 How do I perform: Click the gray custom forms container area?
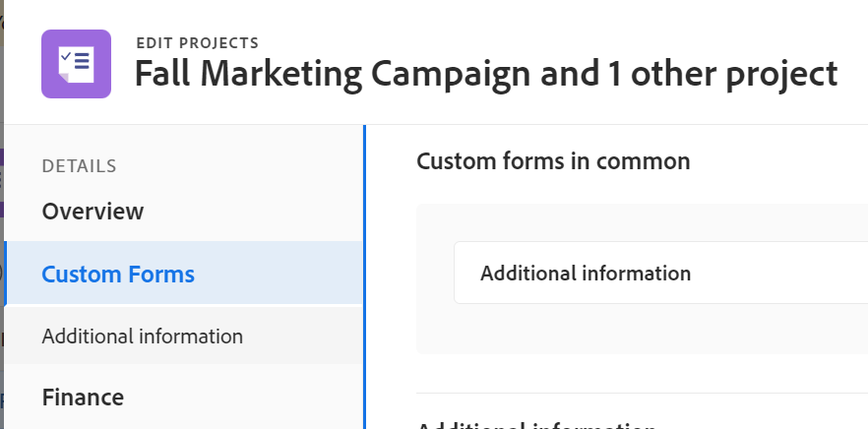(x=640, y=330)
